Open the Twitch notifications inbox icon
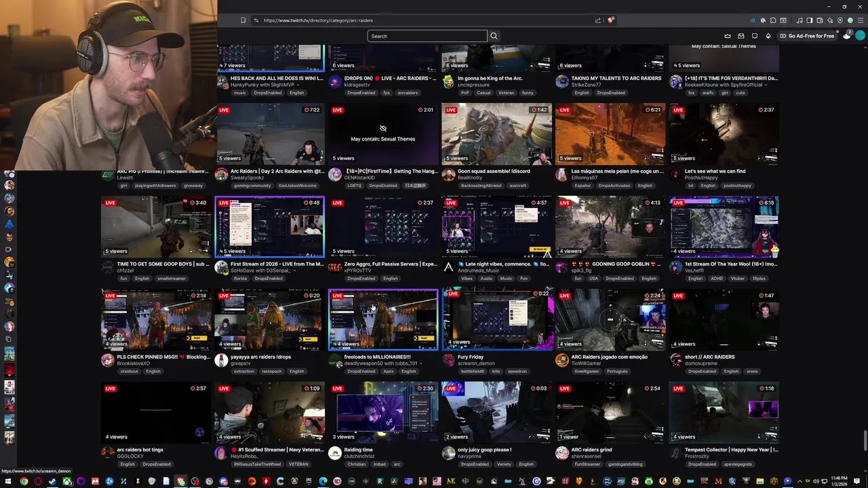This screenshot has height=488, width=868. [741, 36]
